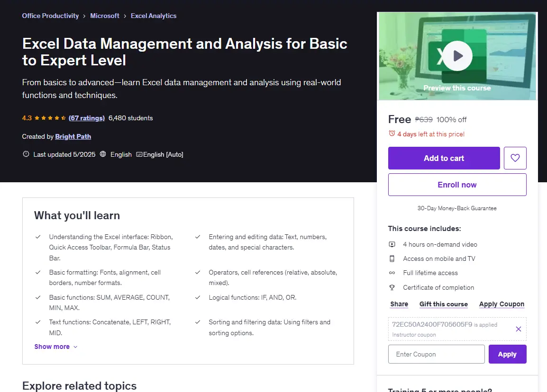Click the trophy certificate icon
Image resolution: width=547 pixels, height=392 pixels.
click(x=392, y=287)
